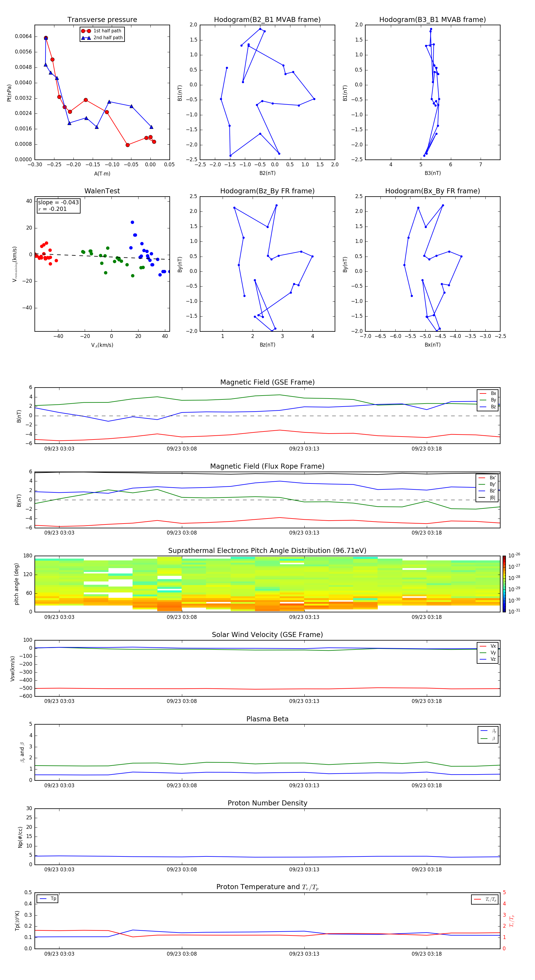Click the 'Plasma Beta' plot title

pos(267,719)
